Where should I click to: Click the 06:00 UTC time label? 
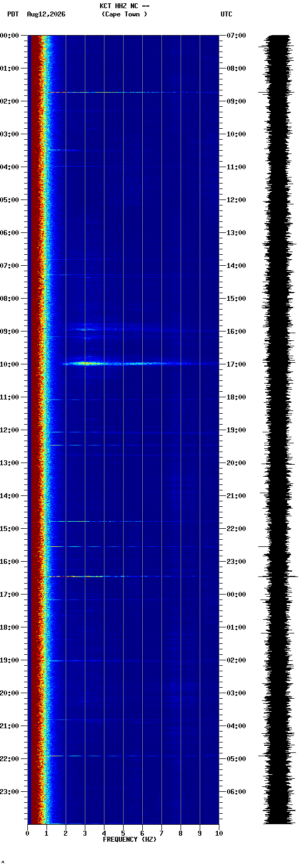[x=236, y=792]
